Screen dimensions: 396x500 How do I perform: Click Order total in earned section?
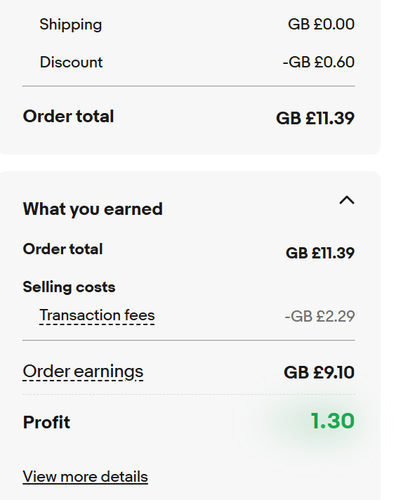click(x=63, y=249)
